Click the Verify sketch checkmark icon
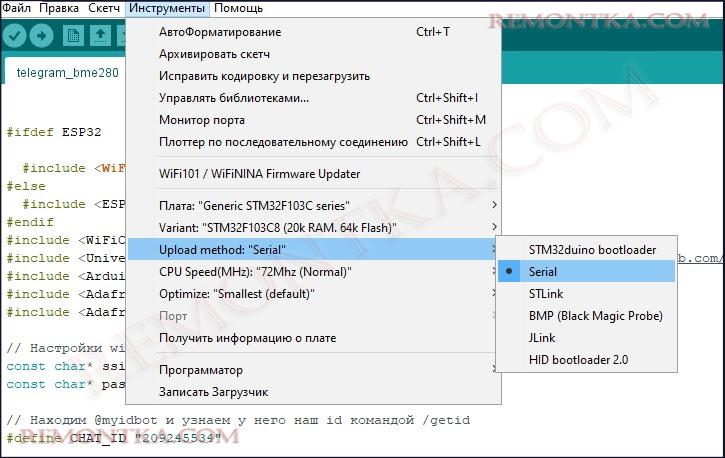The height and width of the screenshot is (458, 725). pyautogui.click(x=15, y=36)
